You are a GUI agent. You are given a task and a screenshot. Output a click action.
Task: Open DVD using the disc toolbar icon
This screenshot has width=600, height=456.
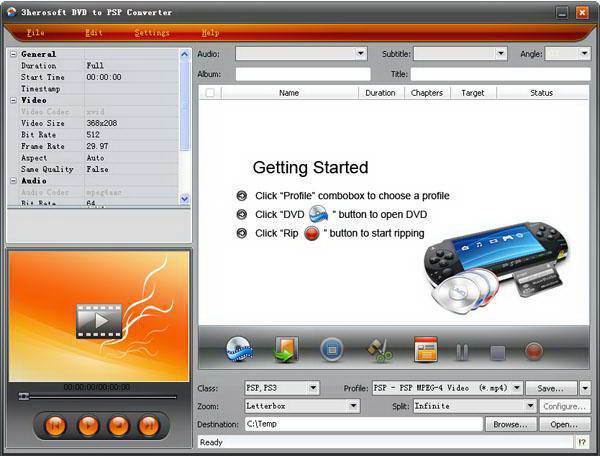coord(239,350)
